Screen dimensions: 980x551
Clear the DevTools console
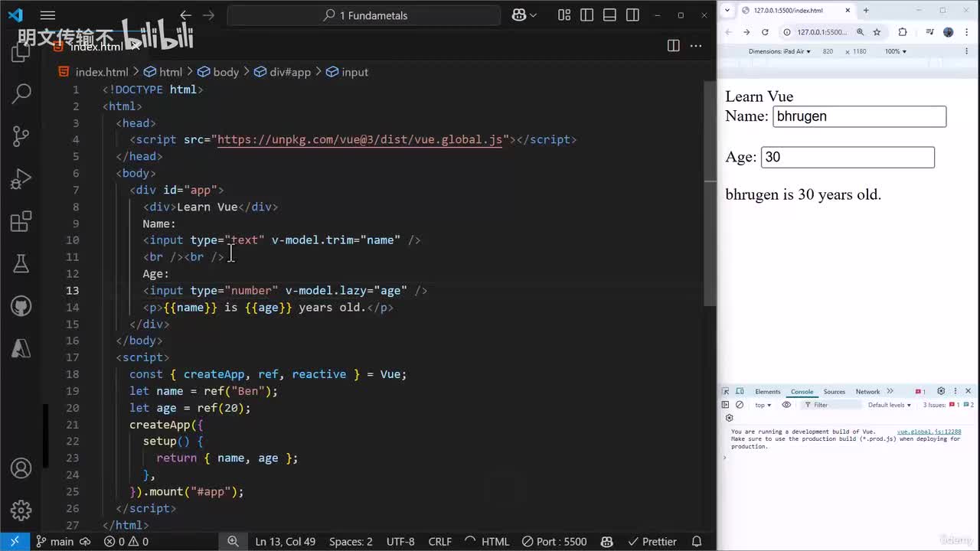(740, 405)
